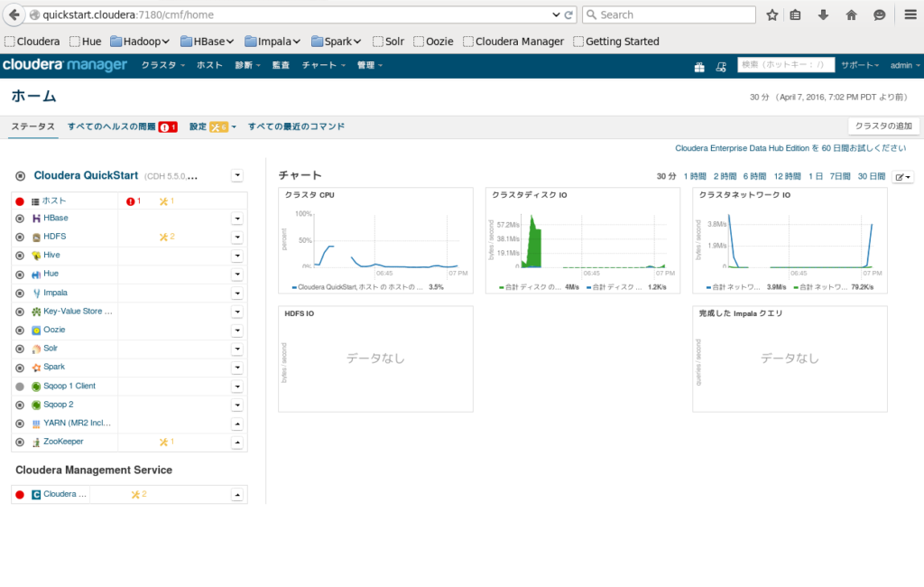Open the Getting Started bookmark
Image resolution: width=924 pixels, height=587 pixels.
[615, 42]
